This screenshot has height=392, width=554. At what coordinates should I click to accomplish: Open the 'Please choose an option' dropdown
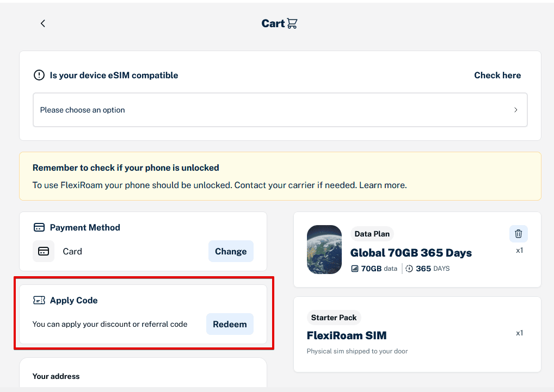(x=280, y=110)
